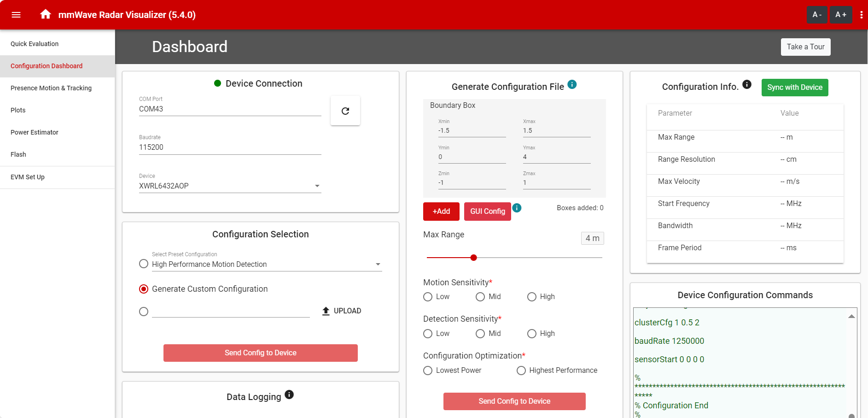Screen dimensions: 868x418
Task: Click the home icon in header
Action: pos(45,14)
